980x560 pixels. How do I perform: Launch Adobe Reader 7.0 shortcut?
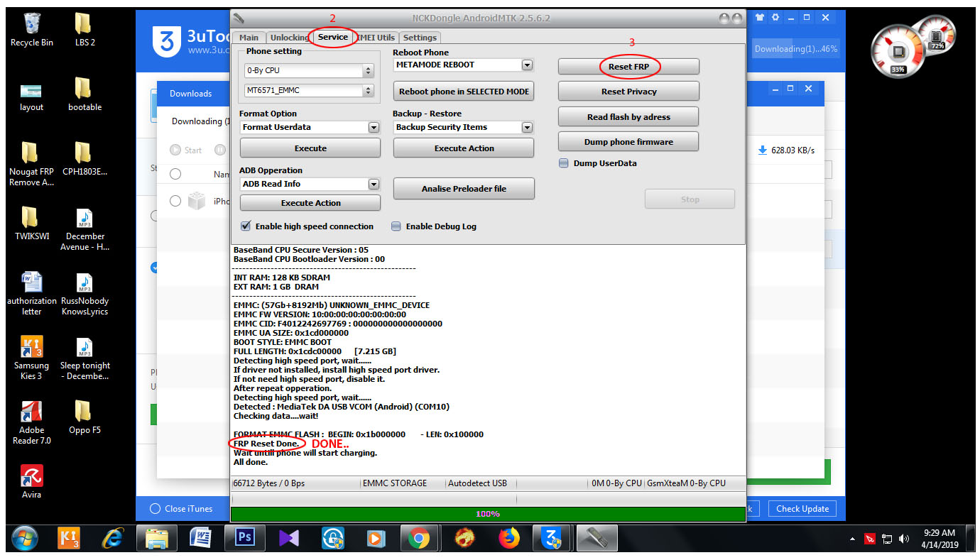pyautogui.click(x=32, y=423)
